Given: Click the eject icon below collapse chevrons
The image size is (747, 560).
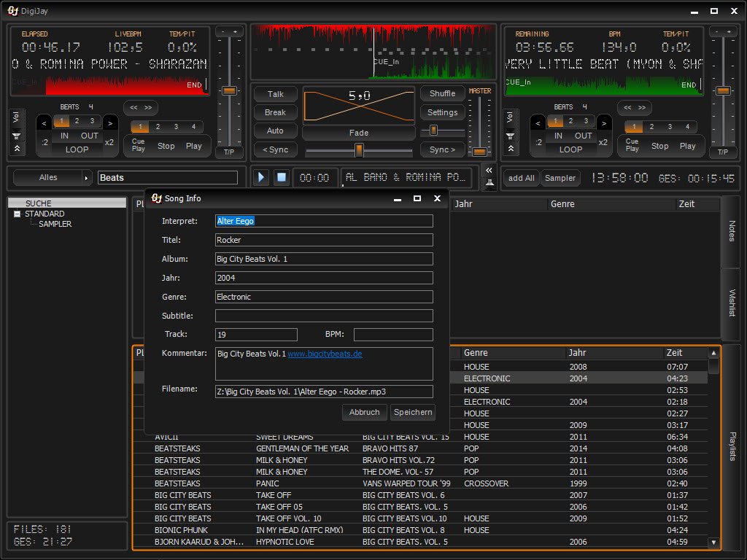Looking at the screenshot, I should (x=489, y=183).
